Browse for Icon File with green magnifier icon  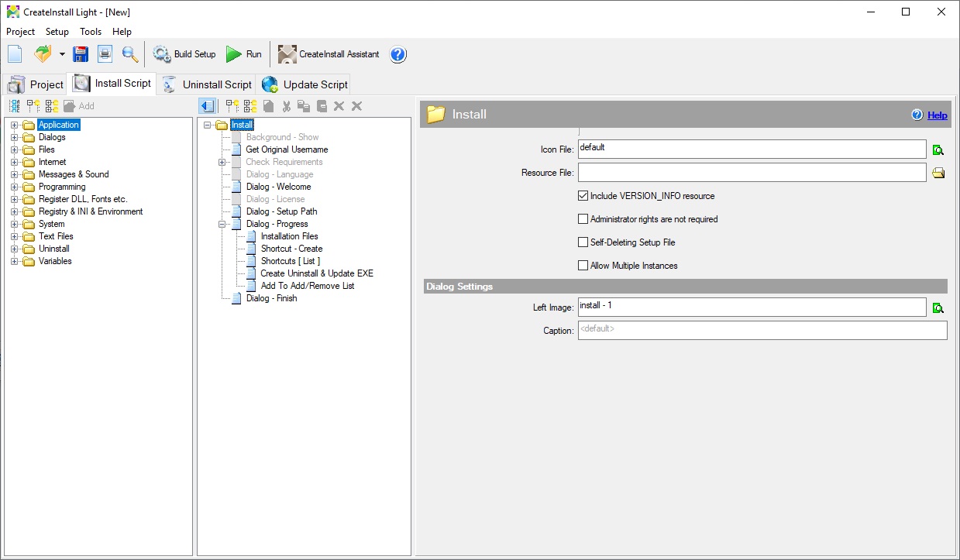point(938,149)
